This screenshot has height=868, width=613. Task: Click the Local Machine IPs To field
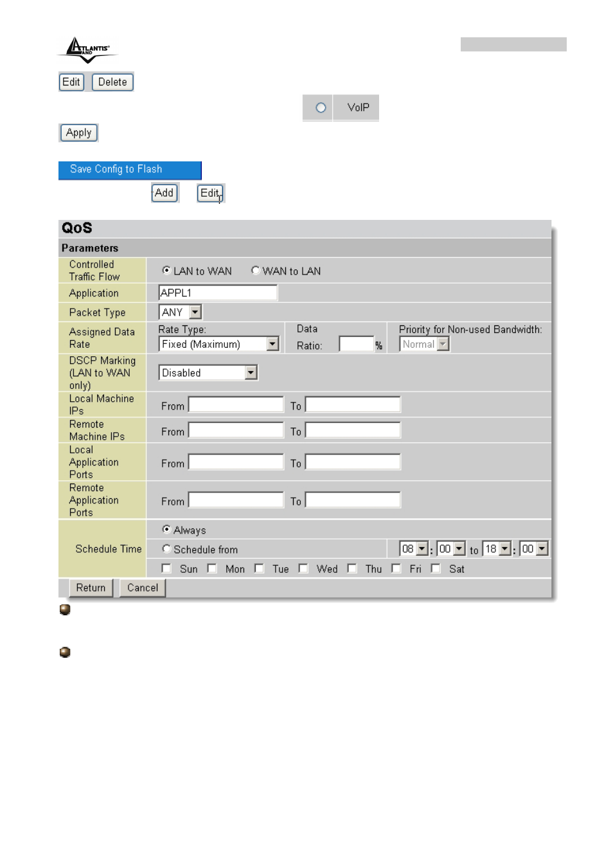point(353,404)
